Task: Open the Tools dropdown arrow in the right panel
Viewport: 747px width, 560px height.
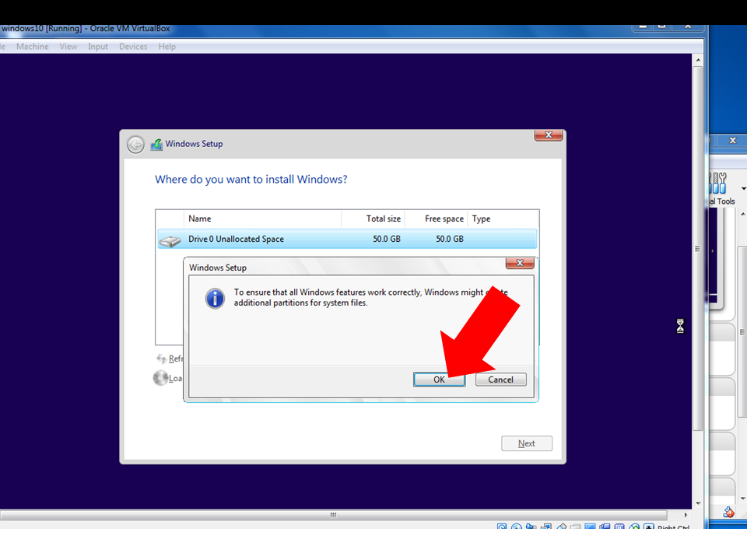Action: (742, 187)
